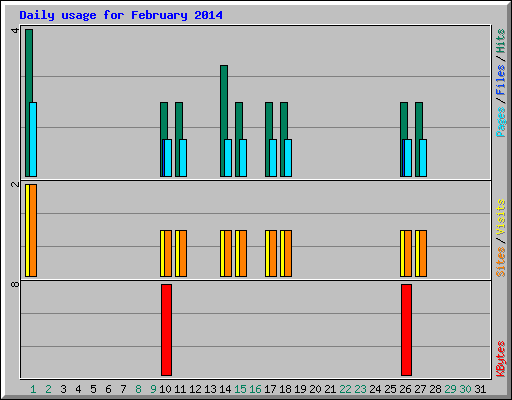
Task: Click day number "27" on the date axis
Action: 420,389
